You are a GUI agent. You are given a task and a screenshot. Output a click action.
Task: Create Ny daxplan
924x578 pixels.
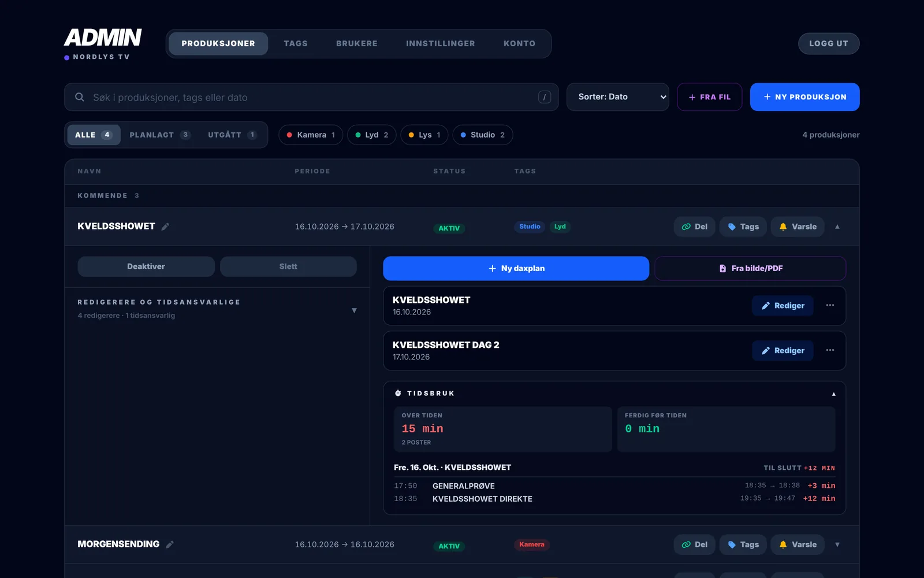[516, 268]
